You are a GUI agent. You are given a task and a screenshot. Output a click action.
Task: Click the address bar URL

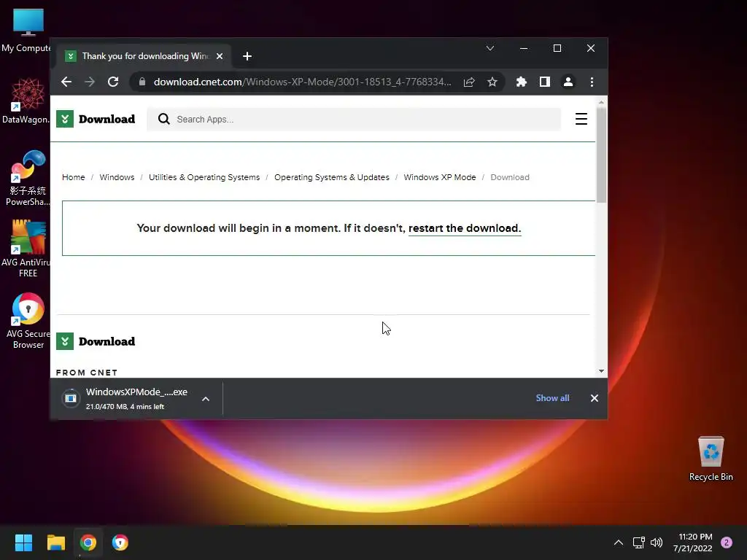302,82
